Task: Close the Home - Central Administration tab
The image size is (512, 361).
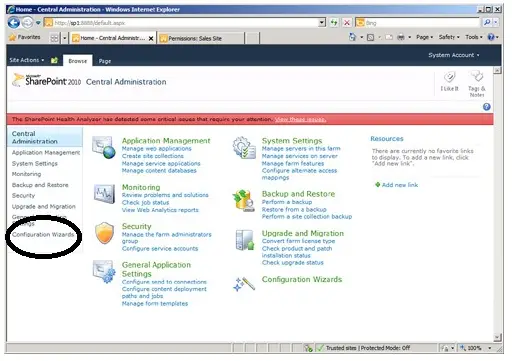Action: 151,38
